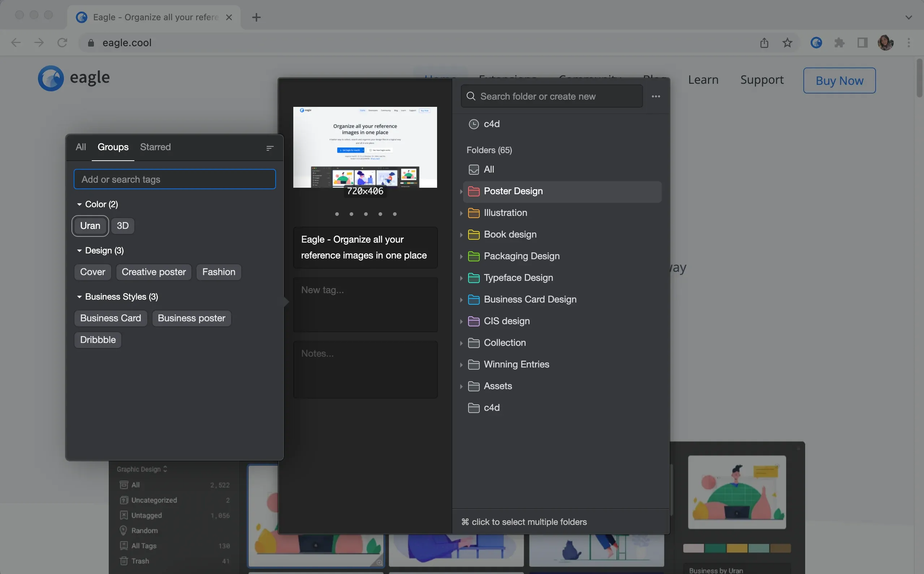Choose the Business Card Design folder
The width and height of the screenshot is (924, 574).
click(x=562, y=300)
